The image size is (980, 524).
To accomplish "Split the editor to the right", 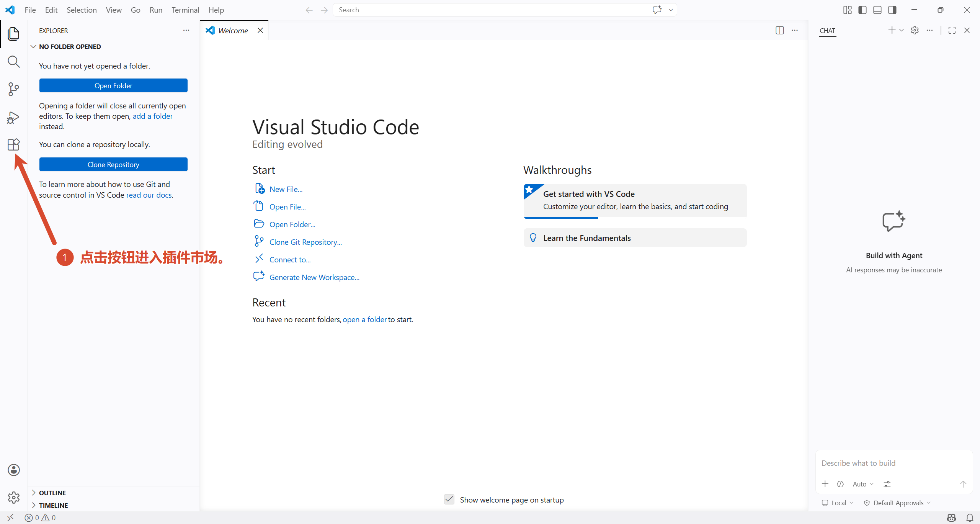I will (779, 30).
